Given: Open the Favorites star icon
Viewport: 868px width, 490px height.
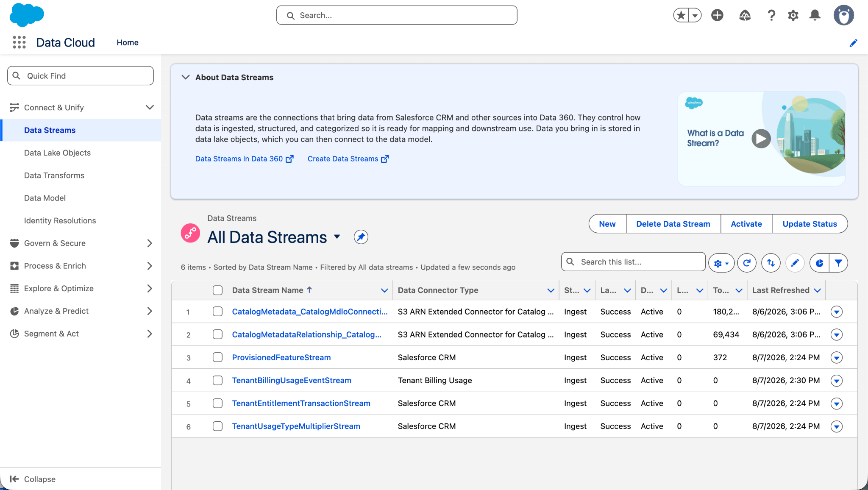Looking at the screenshot, I should 681,15.
